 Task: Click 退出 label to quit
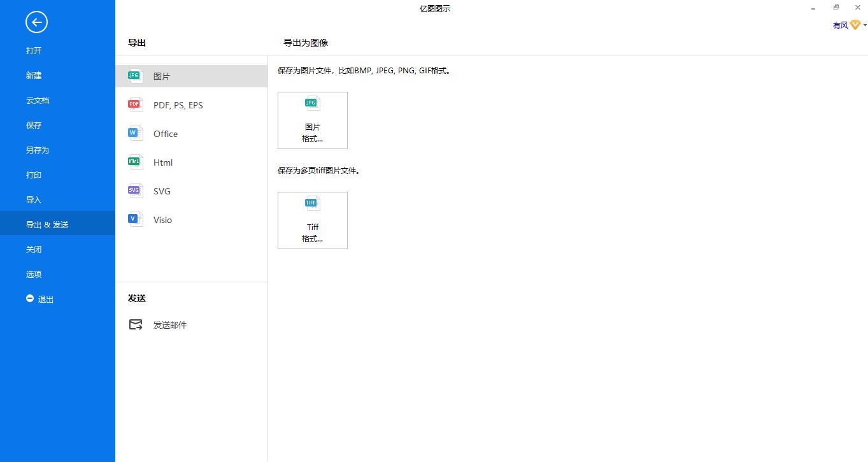click(x=46, y=300)
